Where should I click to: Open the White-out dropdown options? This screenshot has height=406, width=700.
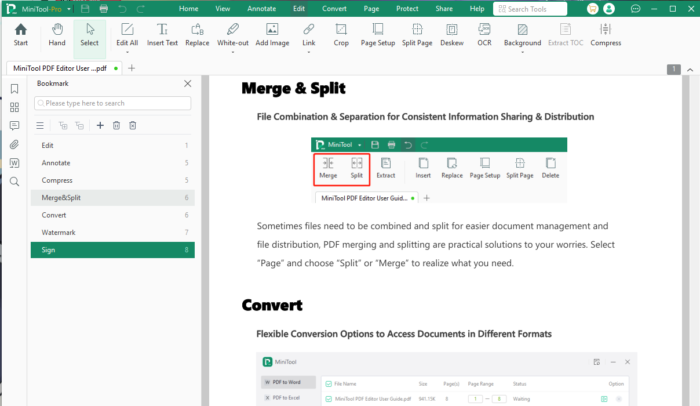click(232, 53)
